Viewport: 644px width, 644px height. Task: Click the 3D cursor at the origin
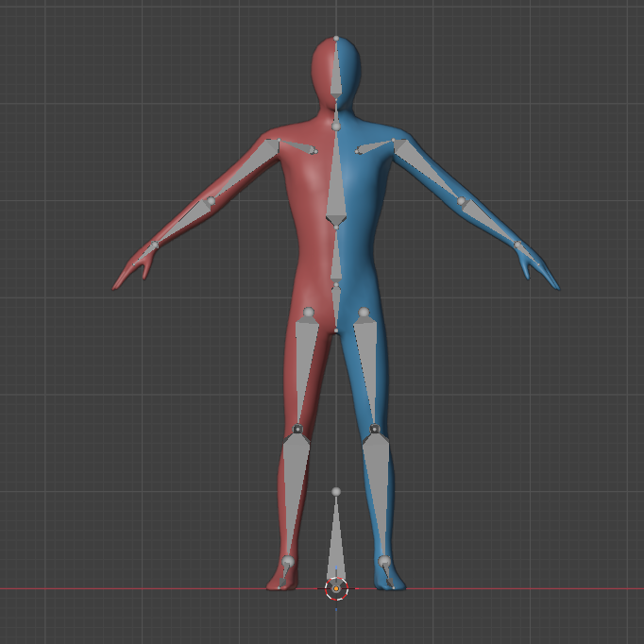point(336,588)
